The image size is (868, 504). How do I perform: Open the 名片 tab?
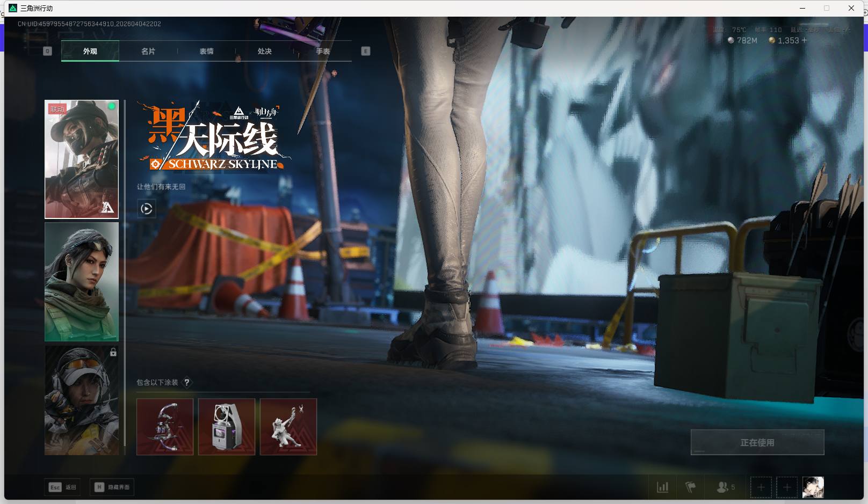[148, 51]
